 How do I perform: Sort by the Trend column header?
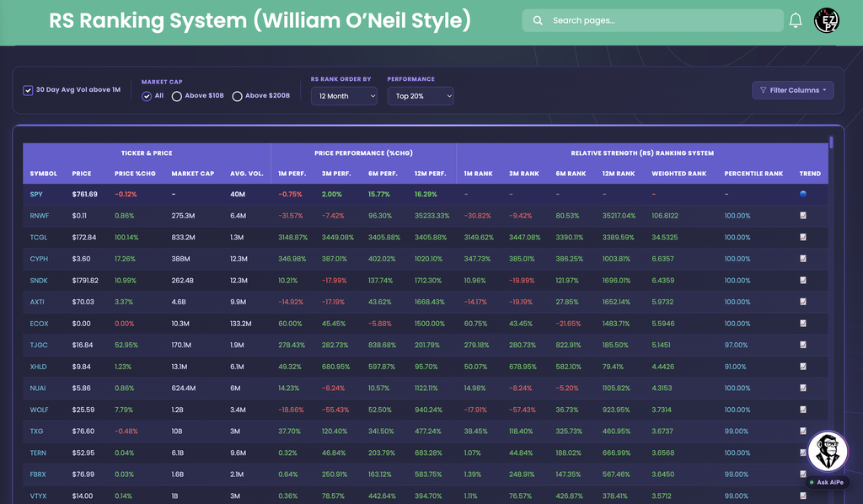(810, 174)
